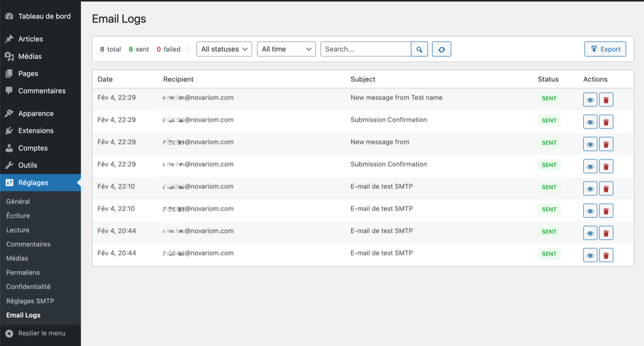Refresh email logs with the refresh icon
Viewport: 644px width, 346px height.
441,49
